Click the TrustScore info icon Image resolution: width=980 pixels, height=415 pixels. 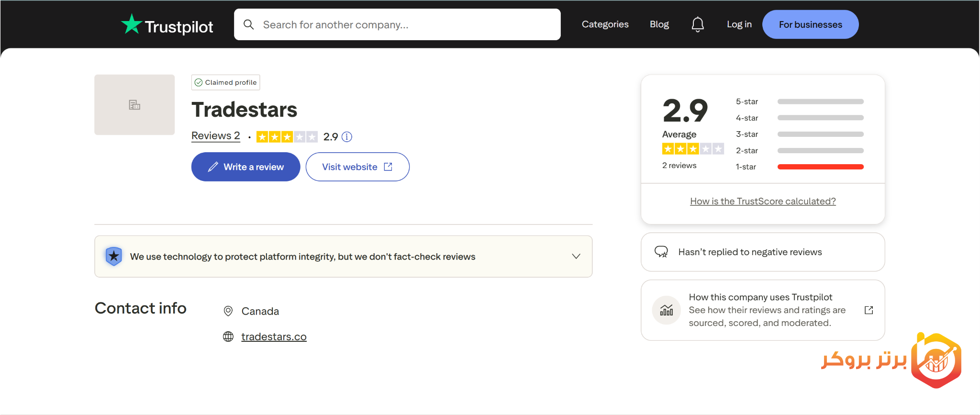(x=347, y=137)
